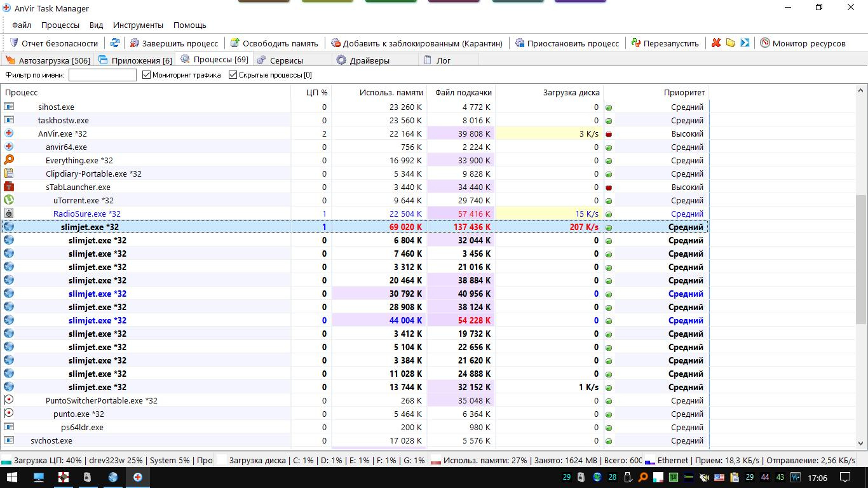Sort by the ЦП % column header
This screenshot has width=868, height=488.
click(311, 92)
